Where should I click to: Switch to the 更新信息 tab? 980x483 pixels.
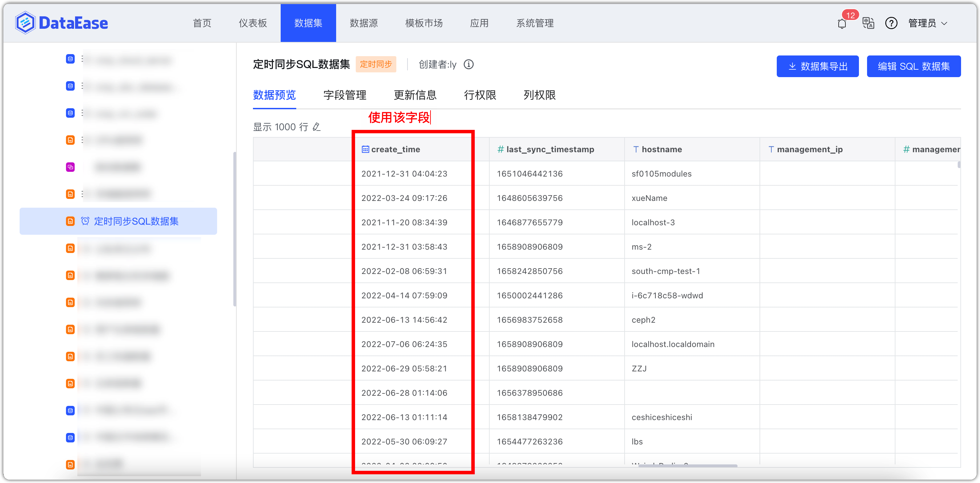[x=415, y=95]
